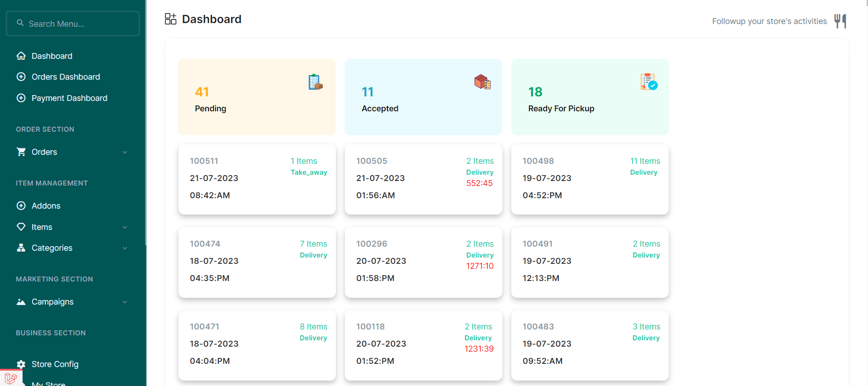Click the dashboard grid icon beside title
This screenshot has width=868, height=386.
click(170, 19)
